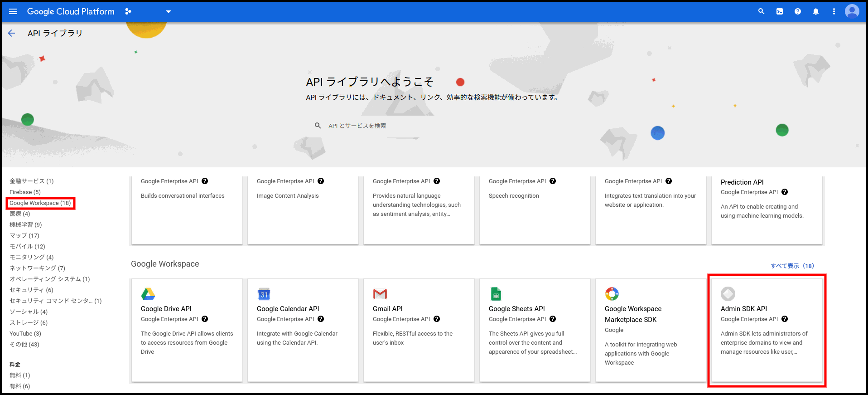Click help icon on Gmail API card
The image size is (868, 395).
pos(437,319)
